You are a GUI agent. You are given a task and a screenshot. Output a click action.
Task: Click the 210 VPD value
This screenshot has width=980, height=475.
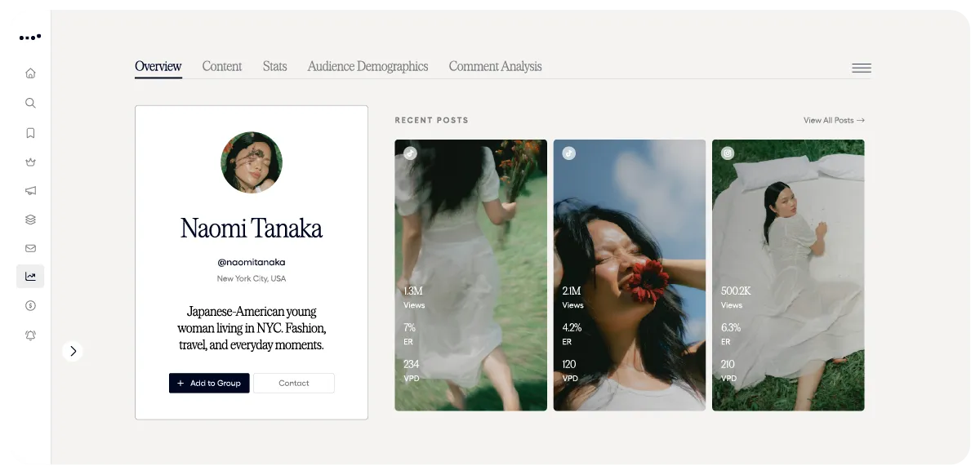(x=728, y=364)
